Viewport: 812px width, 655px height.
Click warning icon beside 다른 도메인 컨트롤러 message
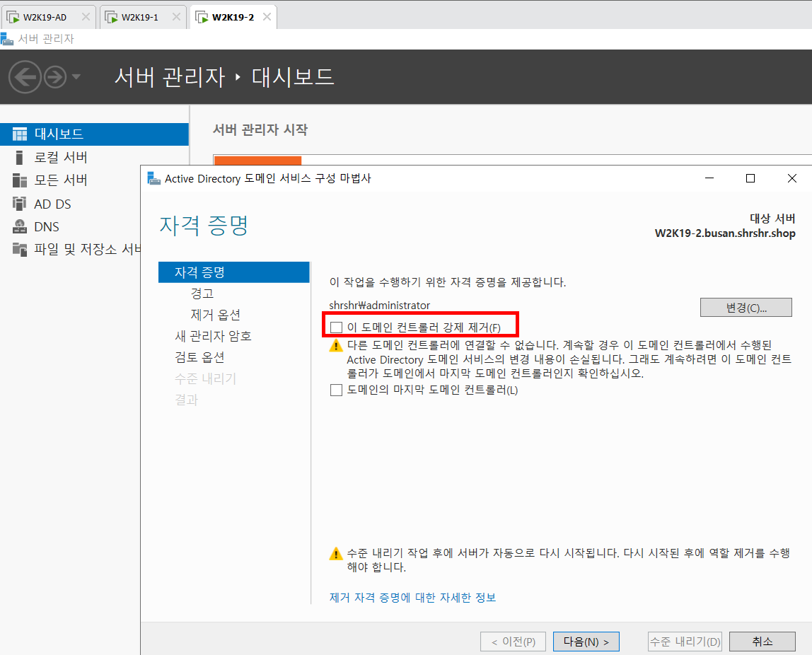tap(336, 345)
